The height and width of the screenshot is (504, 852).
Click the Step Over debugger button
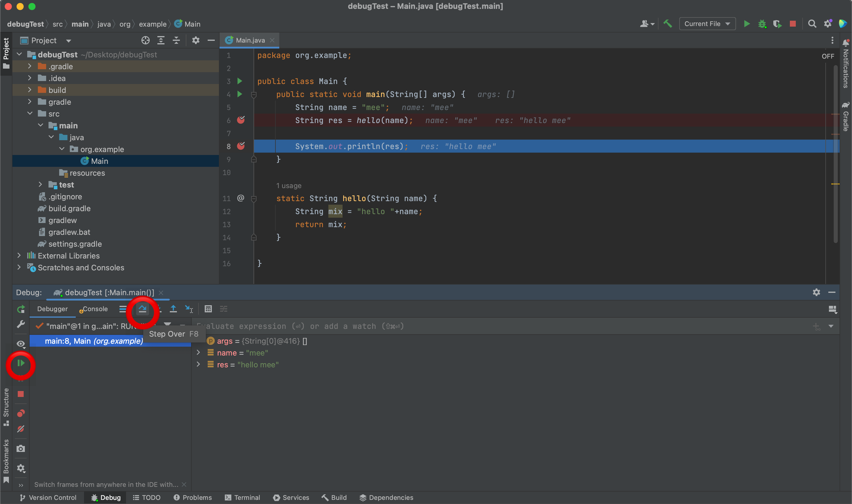coord(142,309)
